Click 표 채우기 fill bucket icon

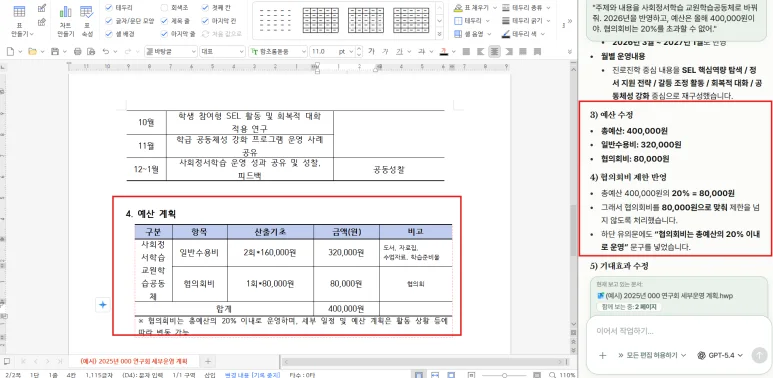coord(458,7)
